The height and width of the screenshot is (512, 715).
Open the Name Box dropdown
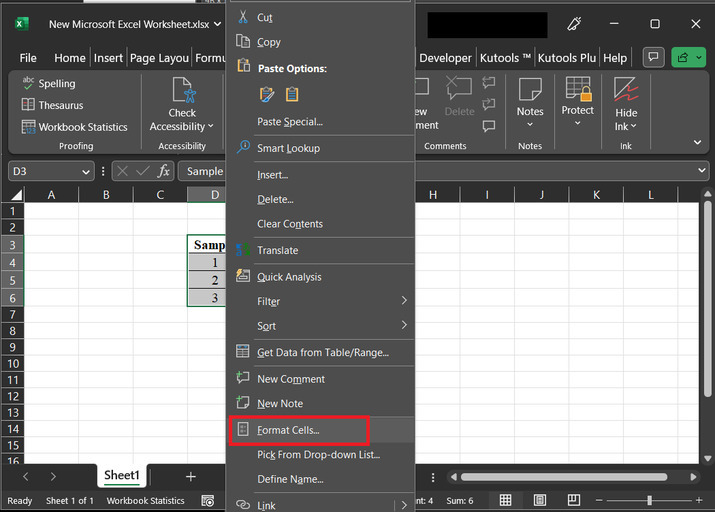[85, 172]
